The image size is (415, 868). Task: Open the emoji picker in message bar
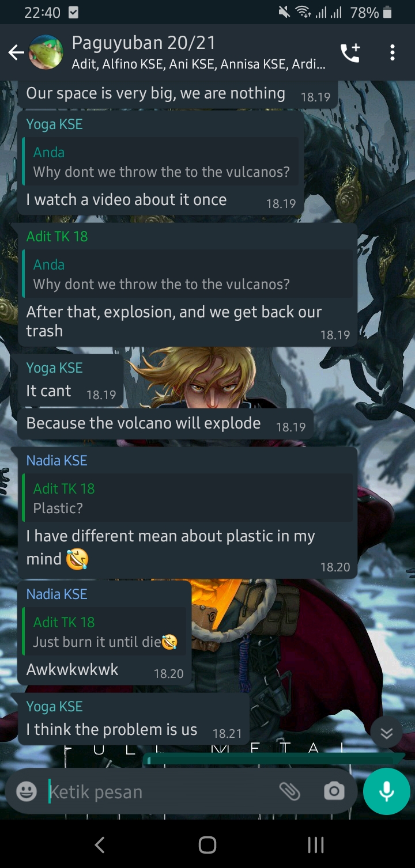click(x=27, y=791)
